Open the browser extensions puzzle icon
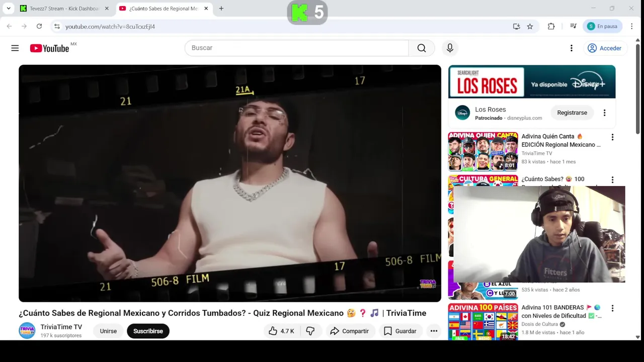The image size is (644, 362). pyautogui.click(x=551, y=26)
